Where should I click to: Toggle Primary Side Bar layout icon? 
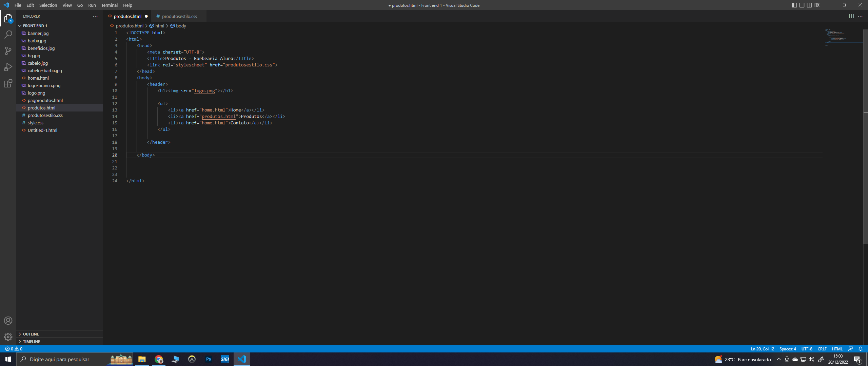(x=794, y=5)
